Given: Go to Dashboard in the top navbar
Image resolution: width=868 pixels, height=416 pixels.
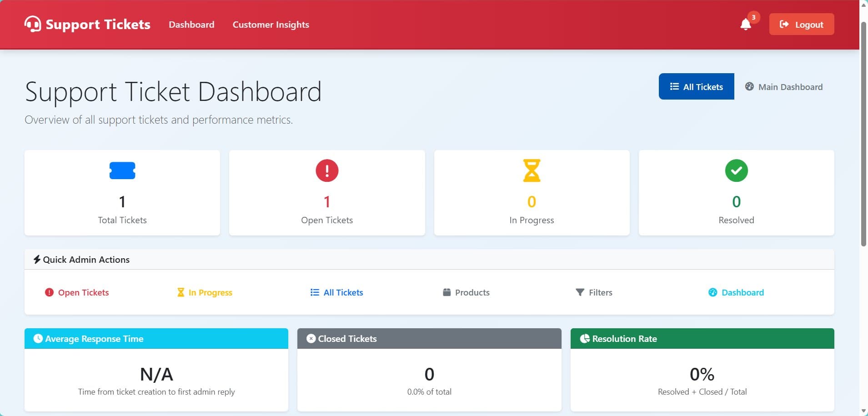Looking at the screenshot, I should (x=191, y=25).
